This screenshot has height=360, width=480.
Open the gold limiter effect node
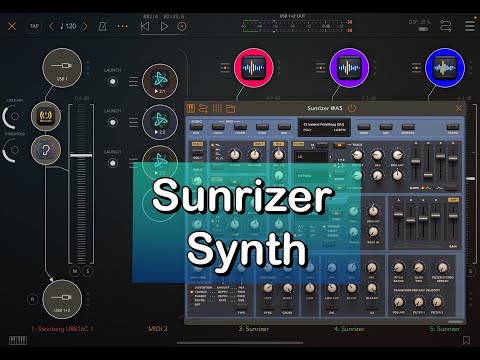click(x=46, y=116)
